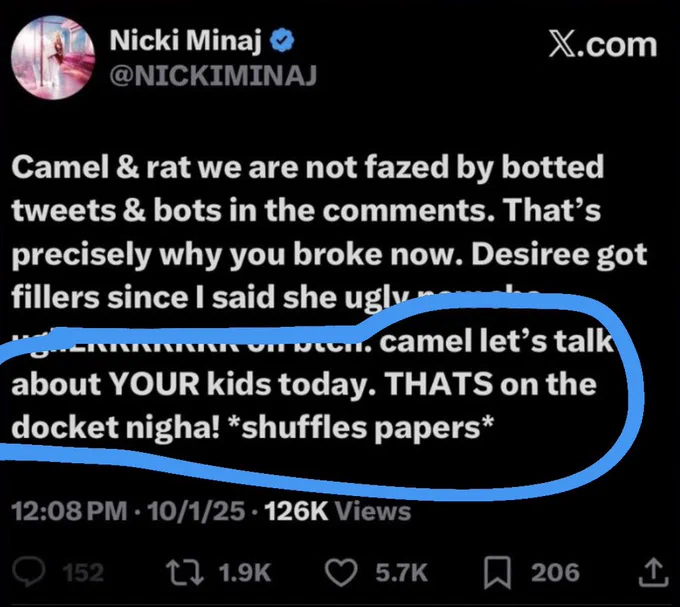
Task: Open the reply speech-bubble icon
Action: coord(29,572)
